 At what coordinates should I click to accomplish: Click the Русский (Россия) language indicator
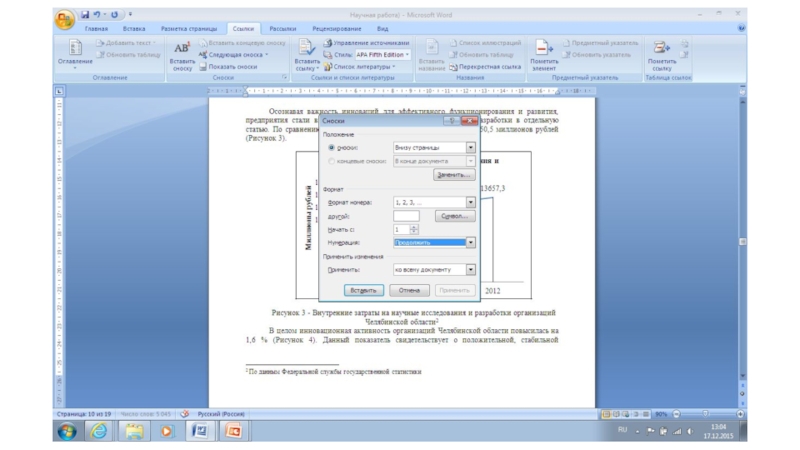(x=221, y=414)
